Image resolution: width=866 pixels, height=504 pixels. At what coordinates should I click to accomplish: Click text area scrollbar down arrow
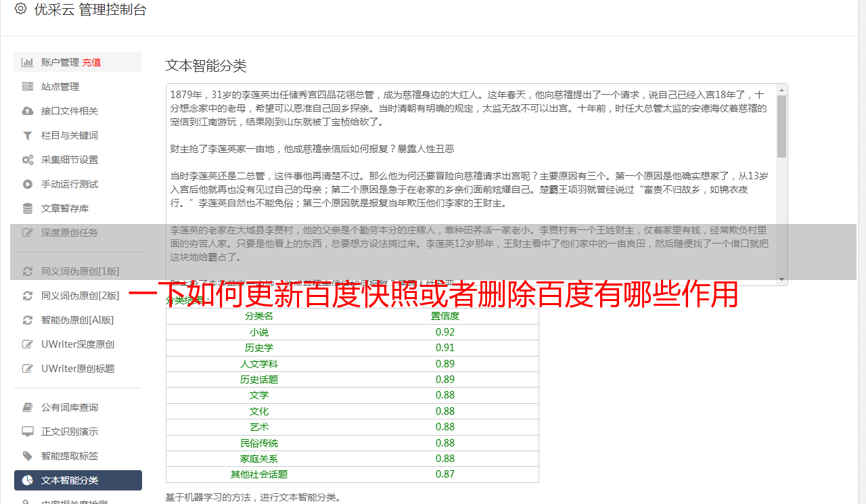coord(781,279)
